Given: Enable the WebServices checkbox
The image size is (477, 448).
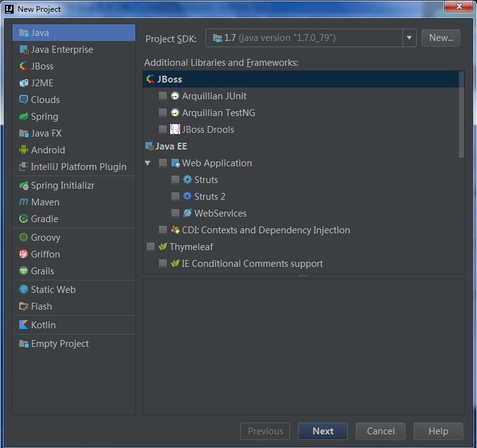Looking at the screenshot, I should tap(175, 213).
